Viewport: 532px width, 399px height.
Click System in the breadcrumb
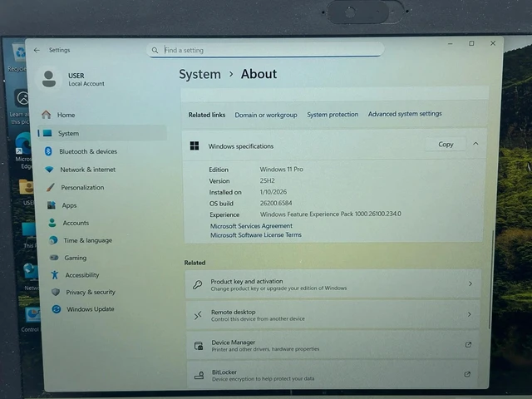[x=199, y=74]
